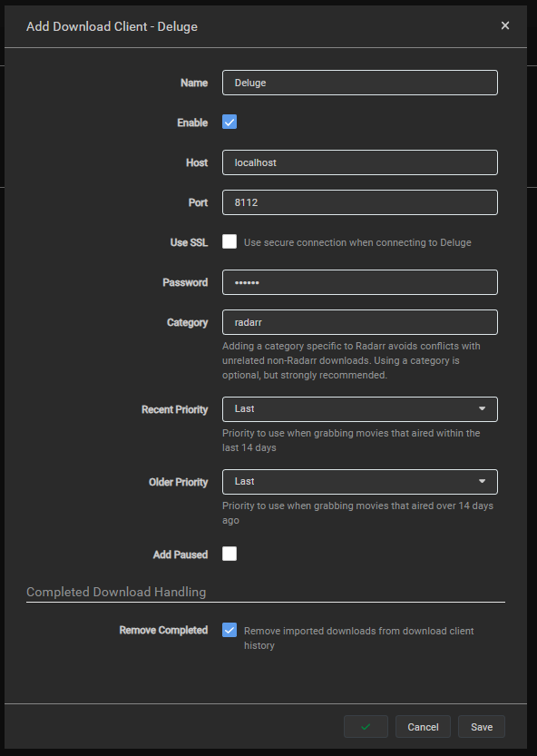Click the Completed Download Handling heading
Screen dimensions: 537x756
point(102,592)
